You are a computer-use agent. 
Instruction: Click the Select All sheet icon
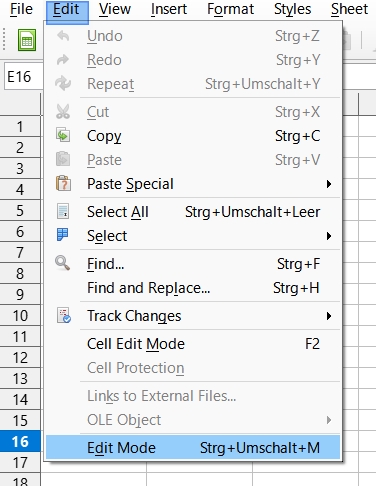coord(63,212)
